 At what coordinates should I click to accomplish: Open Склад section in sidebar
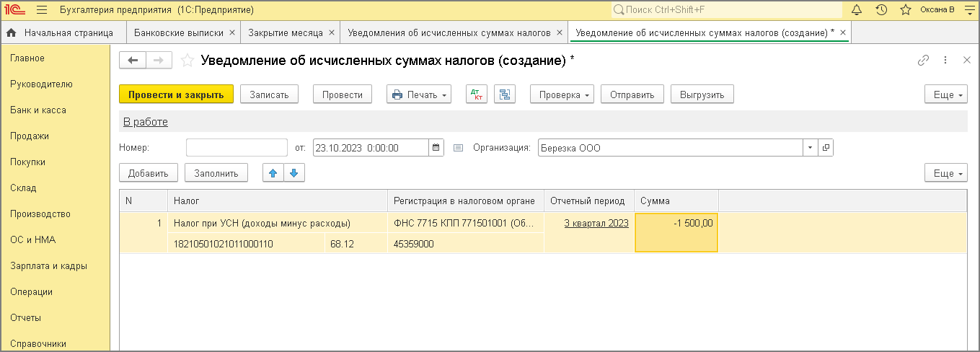pos(23,188)
